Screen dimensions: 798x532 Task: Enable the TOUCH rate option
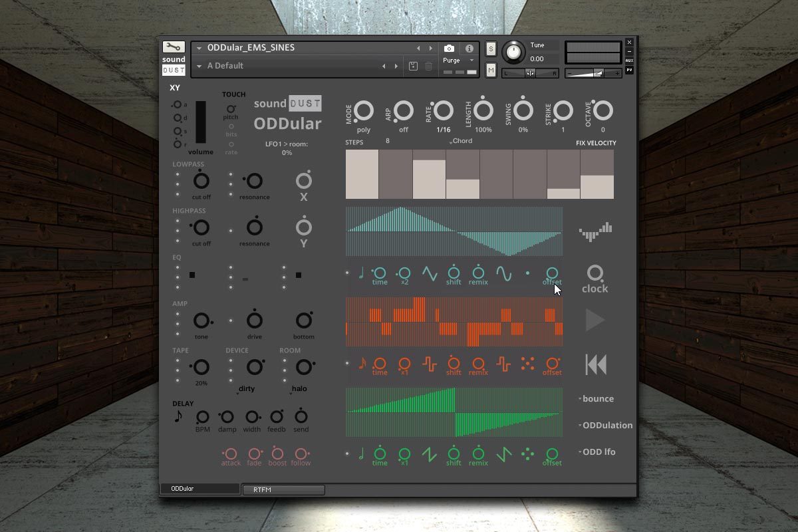[231, 144]
